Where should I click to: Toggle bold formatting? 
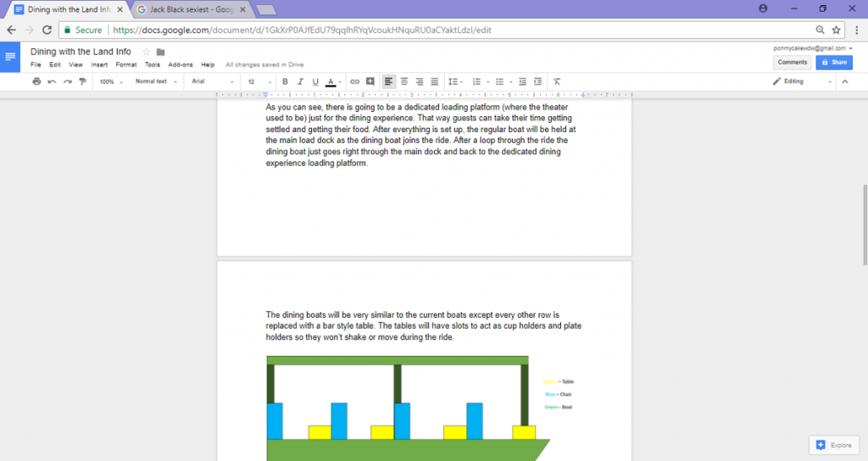pos(286,81)
